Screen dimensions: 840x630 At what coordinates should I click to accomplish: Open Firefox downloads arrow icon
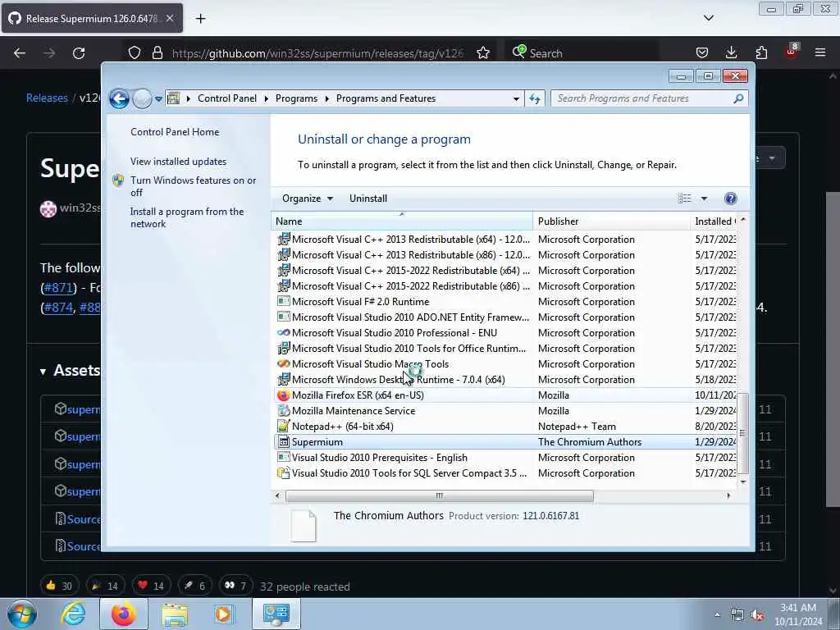(x=731, y=52)
